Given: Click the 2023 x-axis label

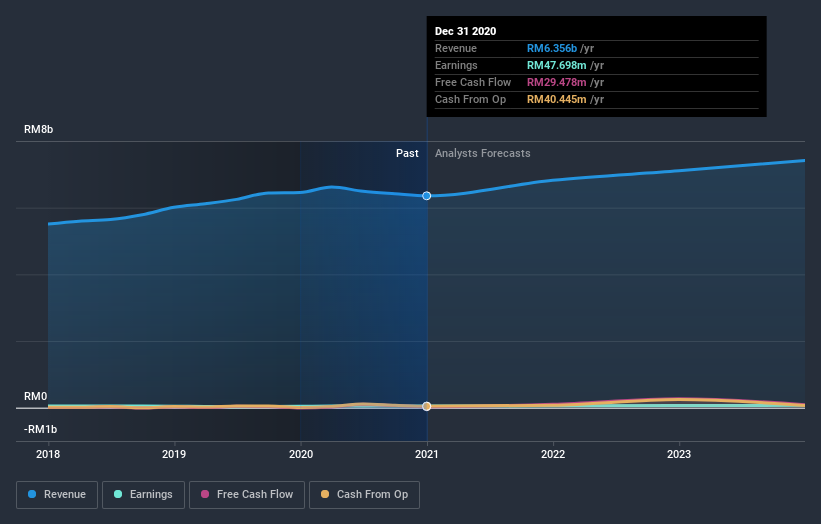Looking at the screenshot, I should 679,454.
